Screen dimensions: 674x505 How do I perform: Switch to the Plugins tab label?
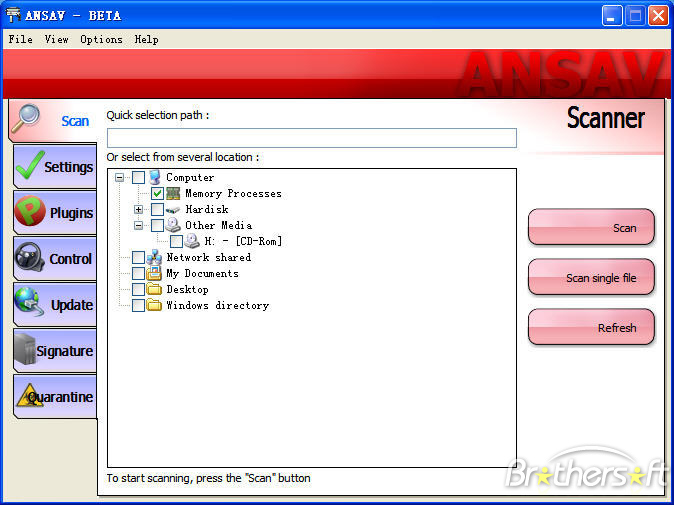[71, 213]
